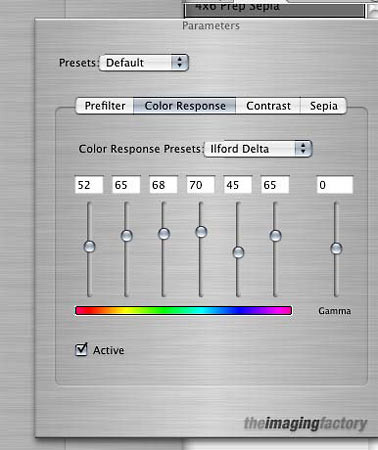Image resolution: width=378 pixels, height=450 pixels.
Task: Open the Presets Default dropdown
Action: point(144,63)
